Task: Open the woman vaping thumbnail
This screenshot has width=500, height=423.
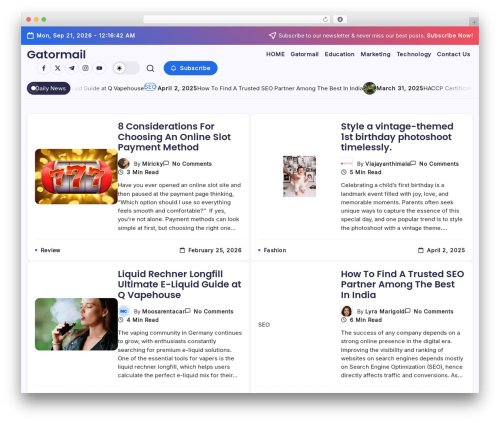Action: pos(76,324)
